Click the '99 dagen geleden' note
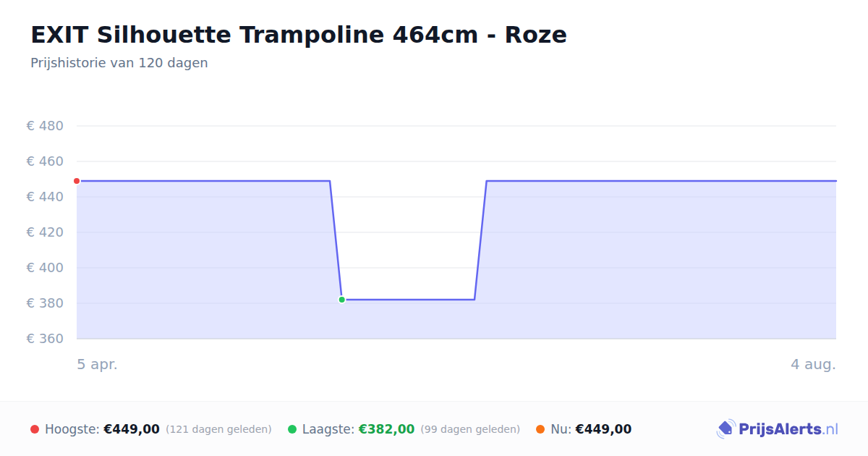This screenshot has height=456, width=868. point(470,429)
